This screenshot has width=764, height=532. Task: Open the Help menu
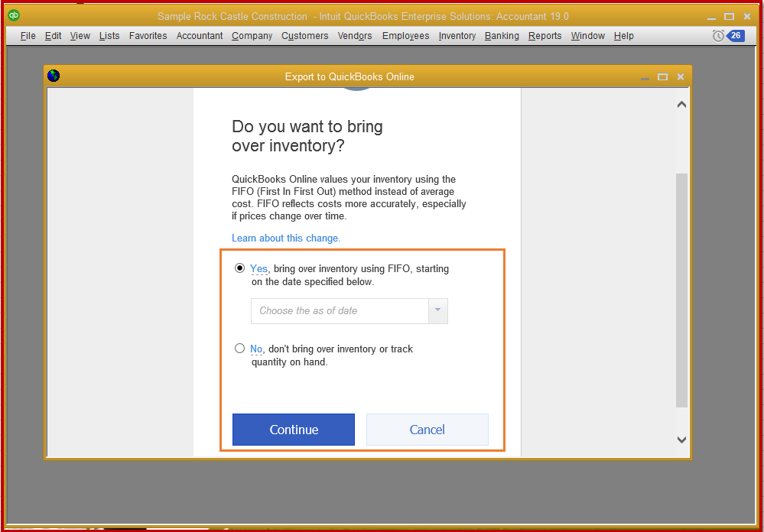[624, 36]
